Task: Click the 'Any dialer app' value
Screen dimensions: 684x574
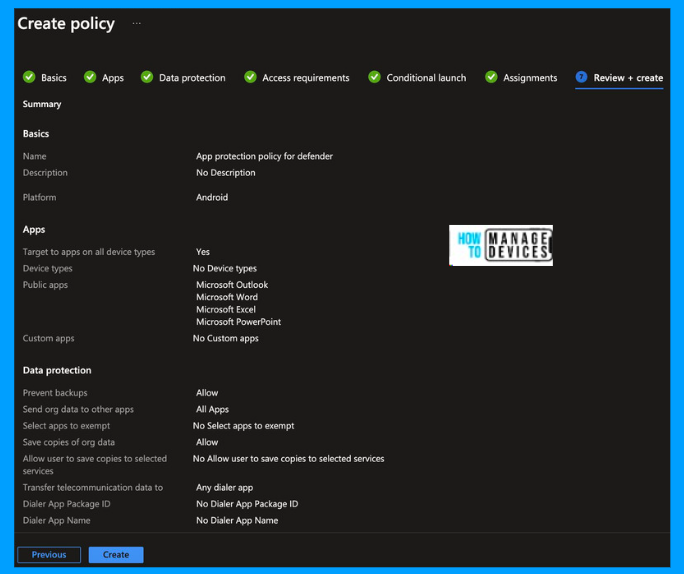Action: pos(225,488)
